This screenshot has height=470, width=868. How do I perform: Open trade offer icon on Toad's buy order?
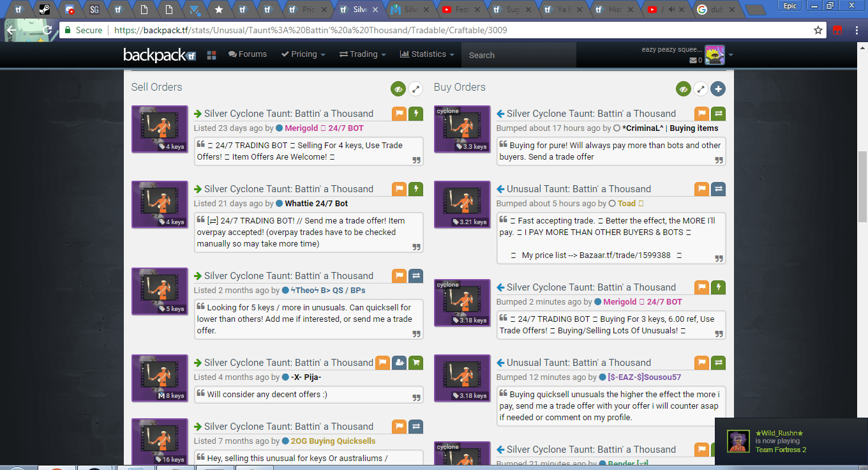pyautogui.click(x=718, y=189)
